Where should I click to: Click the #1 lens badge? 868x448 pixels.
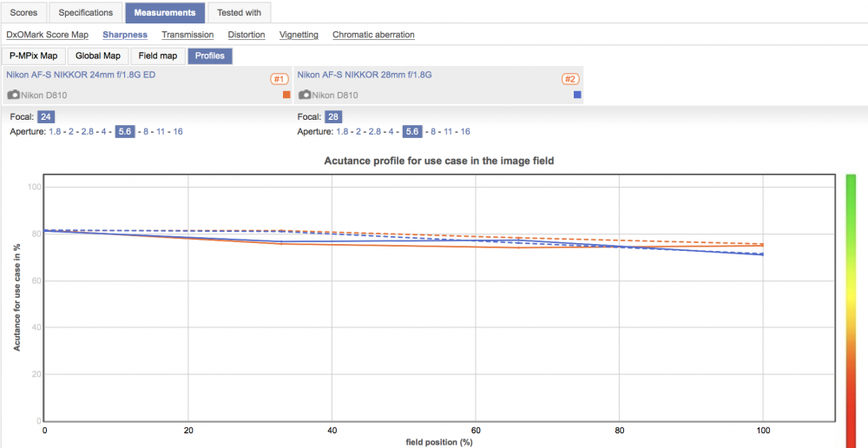(280, 79)
